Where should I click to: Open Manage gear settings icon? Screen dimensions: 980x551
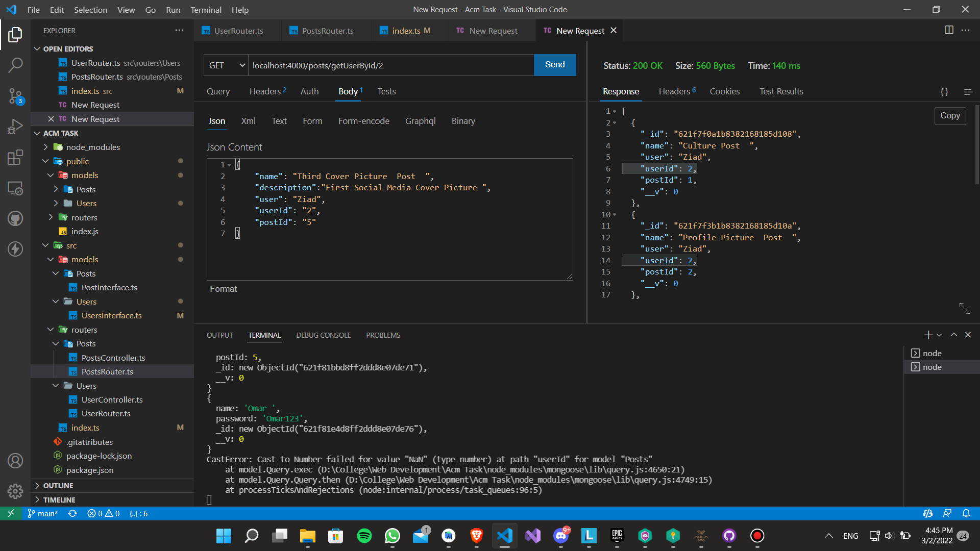pos(15,491)
